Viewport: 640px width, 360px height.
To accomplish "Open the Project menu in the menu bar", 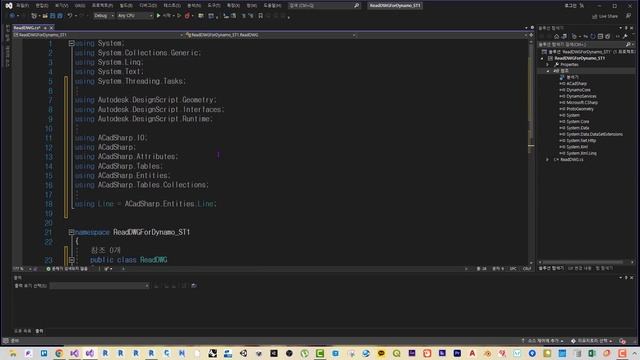I will coord(102,6).
